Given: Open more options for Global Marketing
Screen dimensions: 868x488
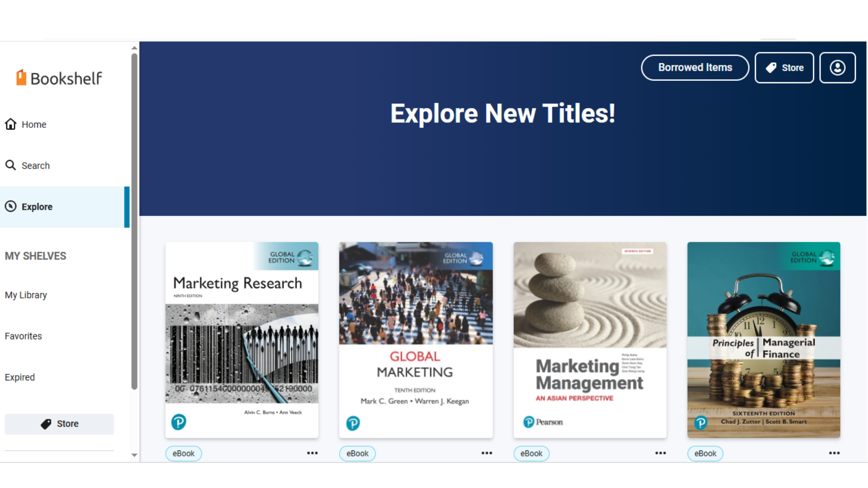Looking at the screenshot, I should (487, 453).
